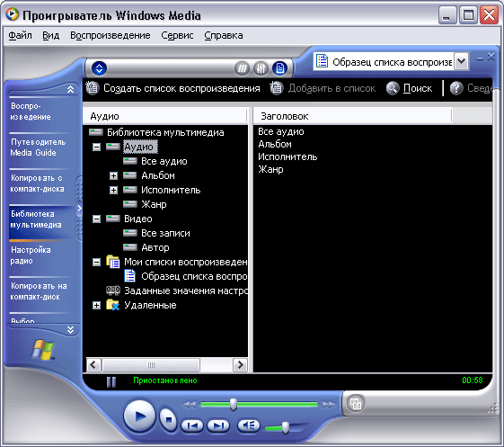Open the Воспроизведение menu
504x447 pixels.
tap(111, 35)
